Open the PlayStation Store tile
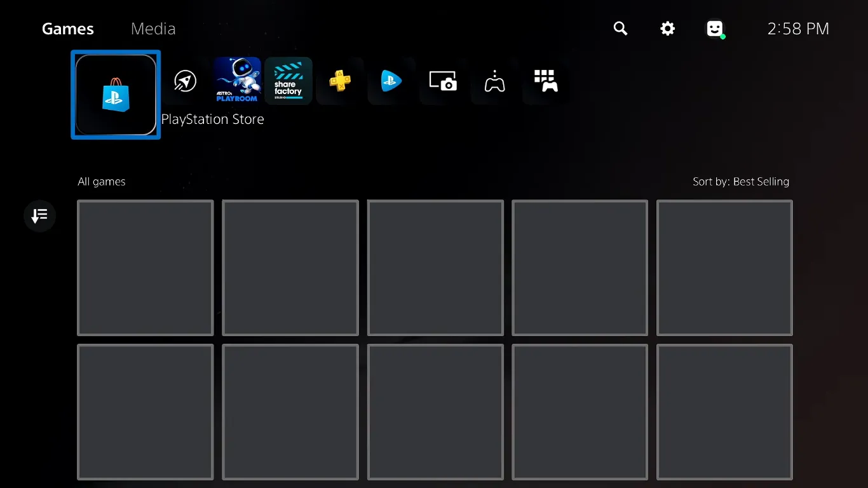The width and height of the screenshot is (868, 488). point(116,95)
